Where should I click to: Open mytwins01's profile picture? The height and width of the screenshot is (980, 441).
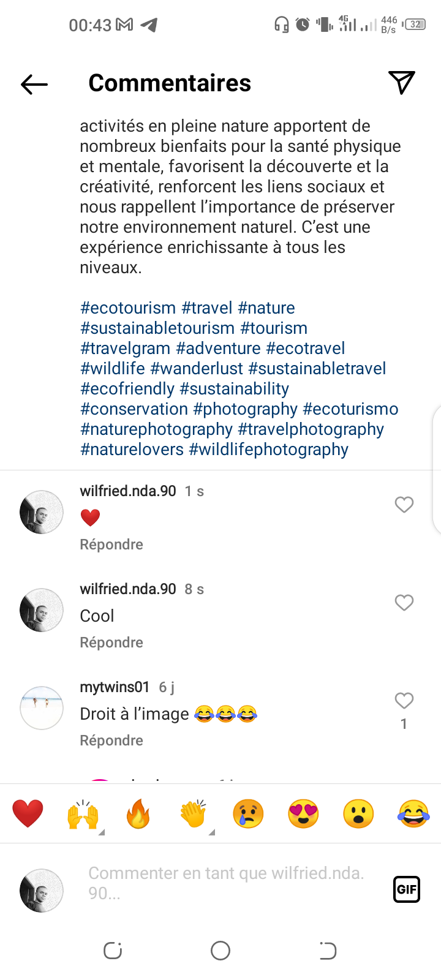point(42,708)
